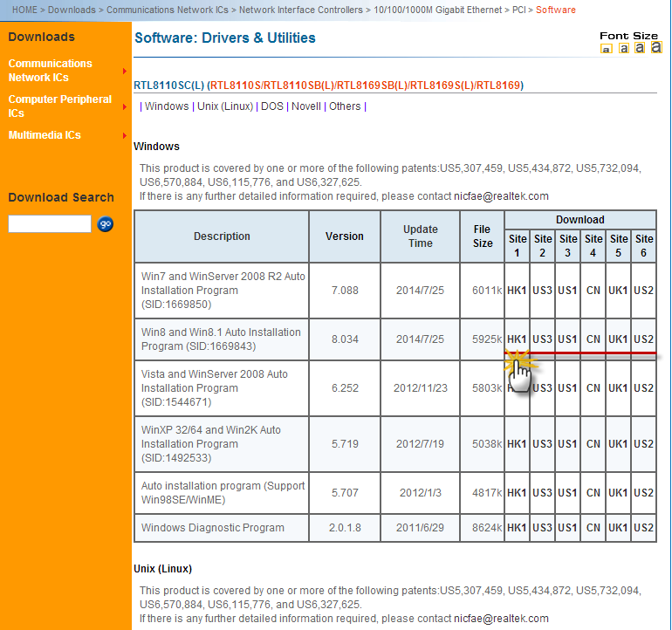Viewport: 672px width, 630px height.
Task: Open Communications Network ICs sidebar menu
Action: (50, 71)
